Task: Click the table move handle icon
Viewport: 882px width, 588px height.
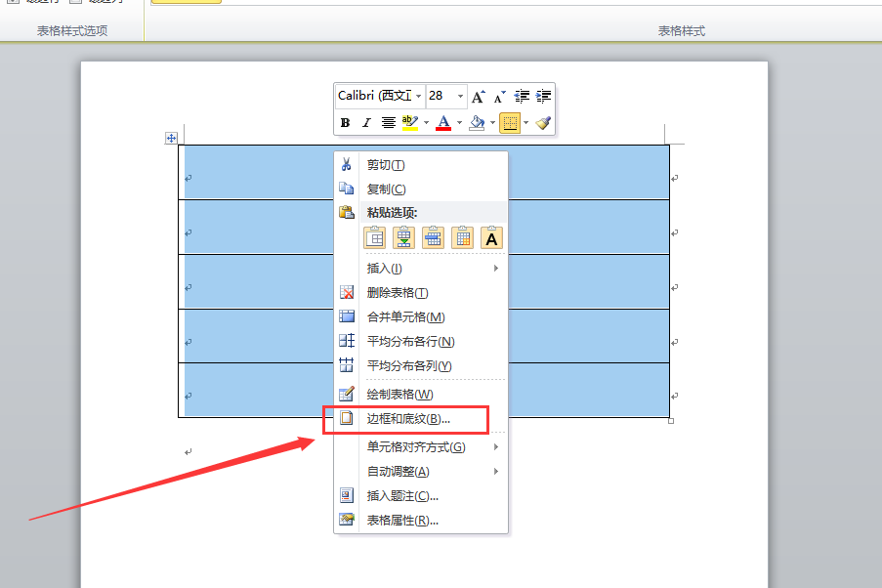Action: pyautogui.click(x=171, y=138)
